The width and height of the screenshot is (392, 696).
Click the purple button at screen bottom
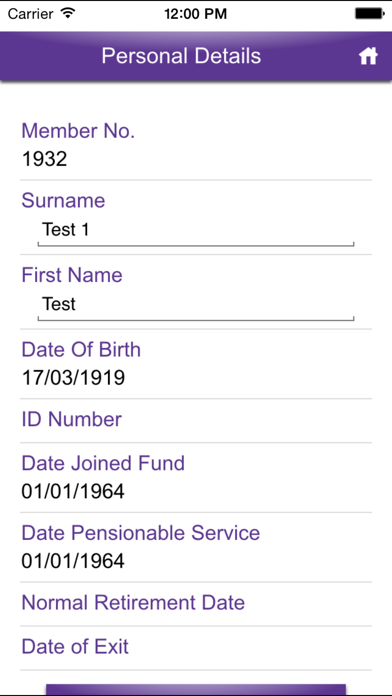click(x=196, y=689)
